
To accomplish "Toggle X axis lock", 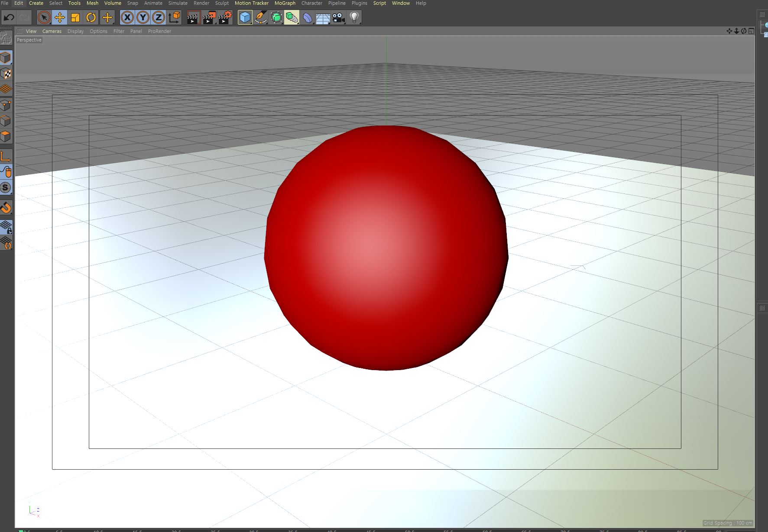I will (127, 18).
